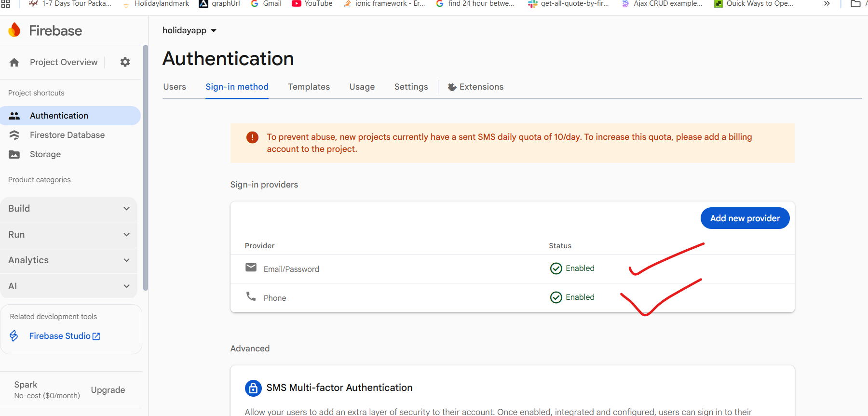Open Project Overview home icon

(x=14, y=62)
